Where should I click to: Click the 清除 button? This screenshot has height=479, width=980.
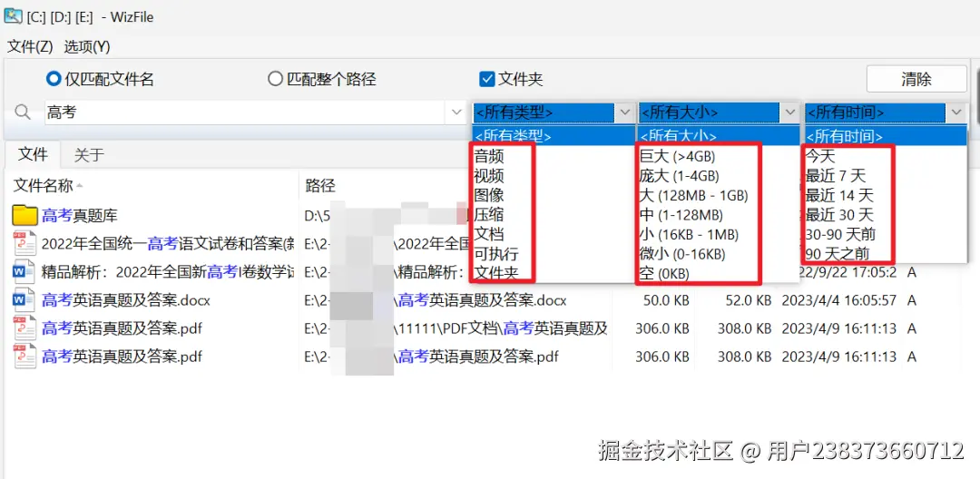pos(916,79)
